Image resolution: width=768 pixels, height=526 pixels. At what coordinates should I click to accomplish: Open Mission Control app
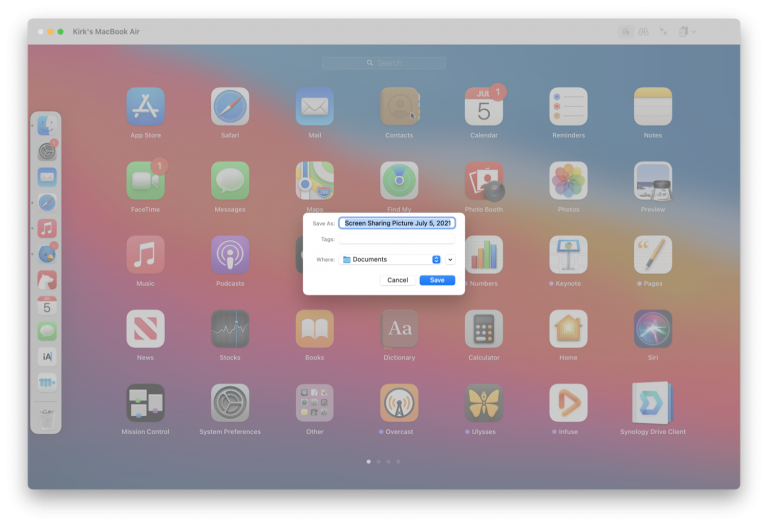[x=145, y=403]
